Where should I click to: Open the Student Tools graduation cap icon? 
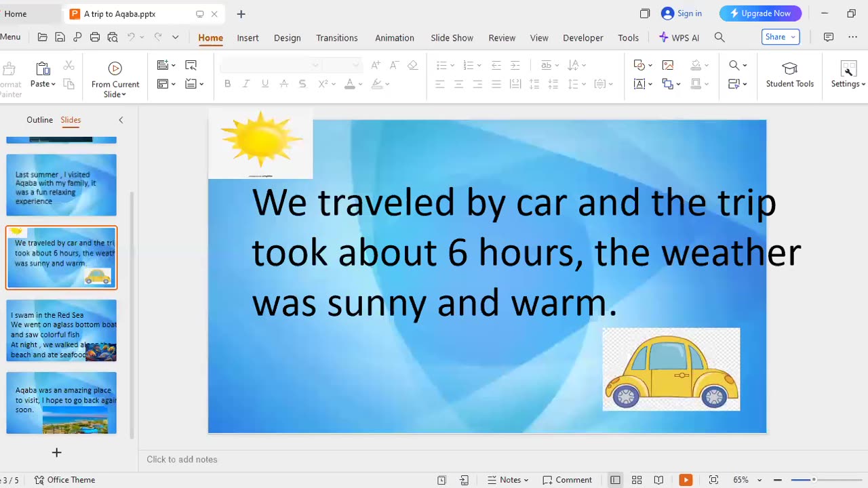[x=789, y=68]
